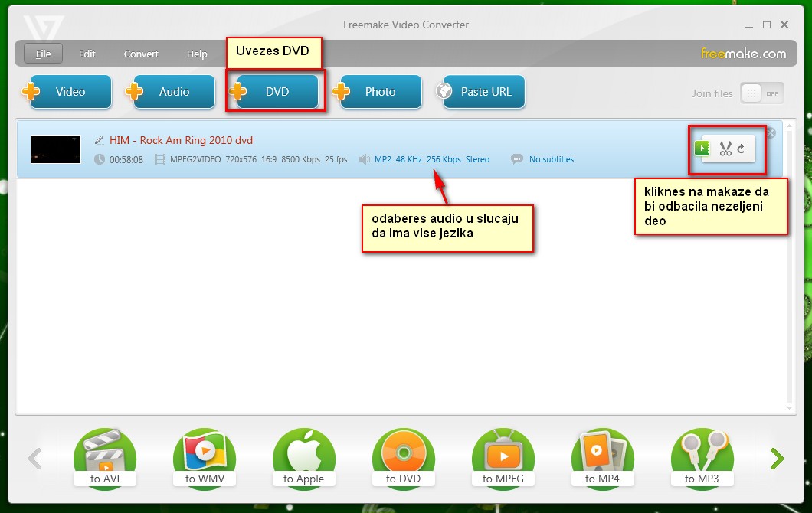Click the file list vertical scrollbar

[789, 266]
